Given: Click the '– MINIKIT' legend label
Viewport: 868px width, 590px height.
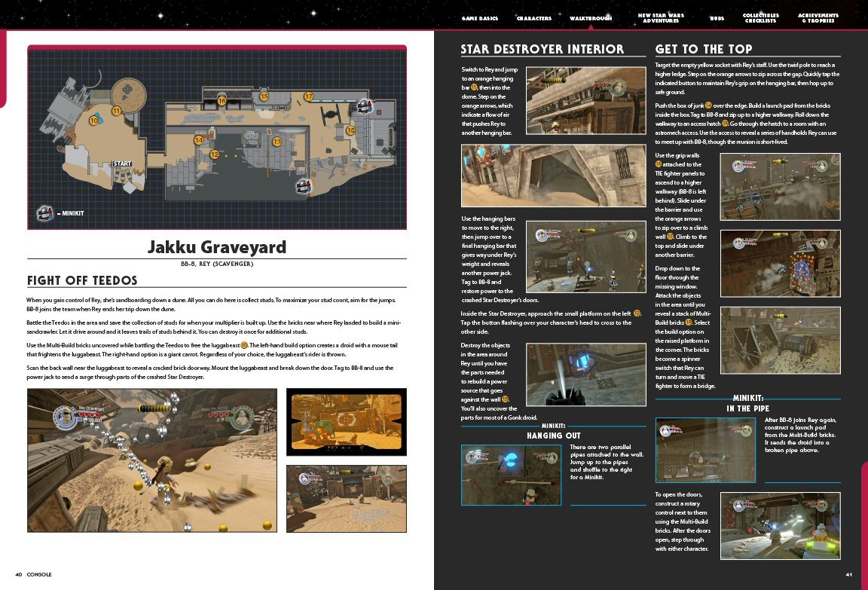Looking at the screenshot, I should click(x=70, y=213).
